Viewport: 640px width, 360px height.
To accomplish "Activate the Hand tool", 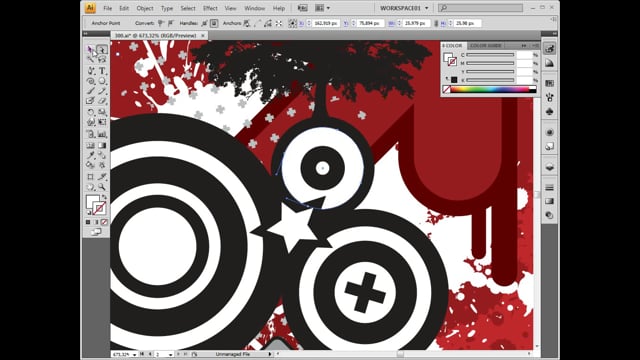I will (90, 187).
